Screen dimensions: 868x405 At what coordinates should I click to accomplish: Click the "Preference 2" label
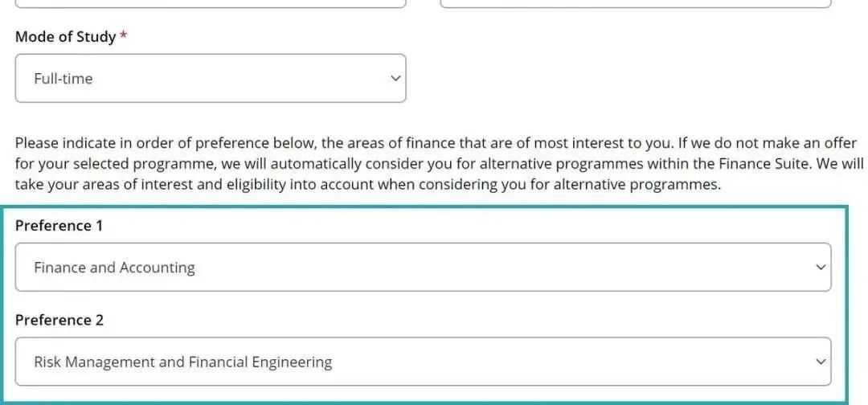click(59, 320)
